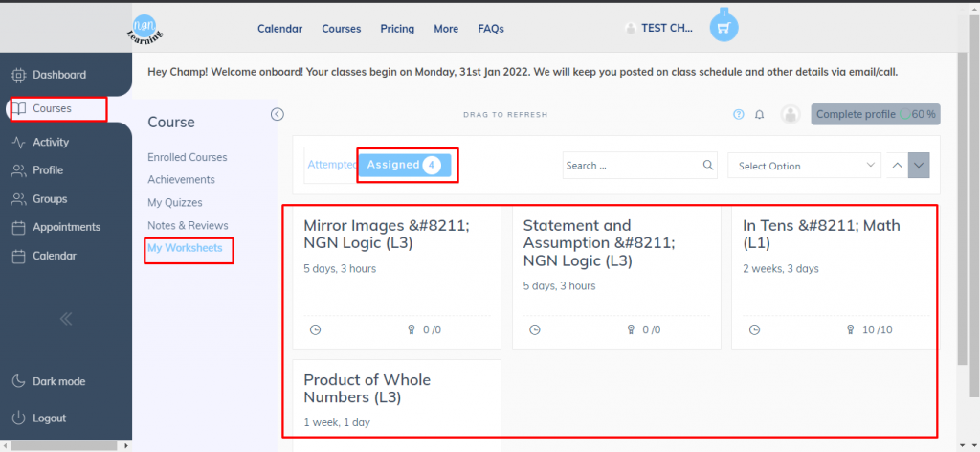The image size is (980, 452).
Task: Collapse the Course panel arrow icon
Action: tap(278, 114)
